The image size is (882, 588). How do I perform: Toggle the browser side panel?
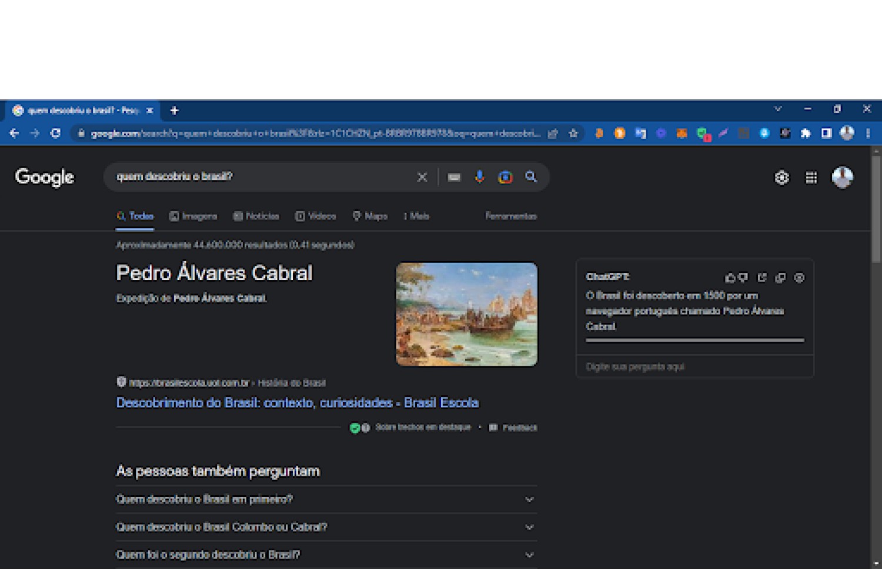(x=826, y=133)
